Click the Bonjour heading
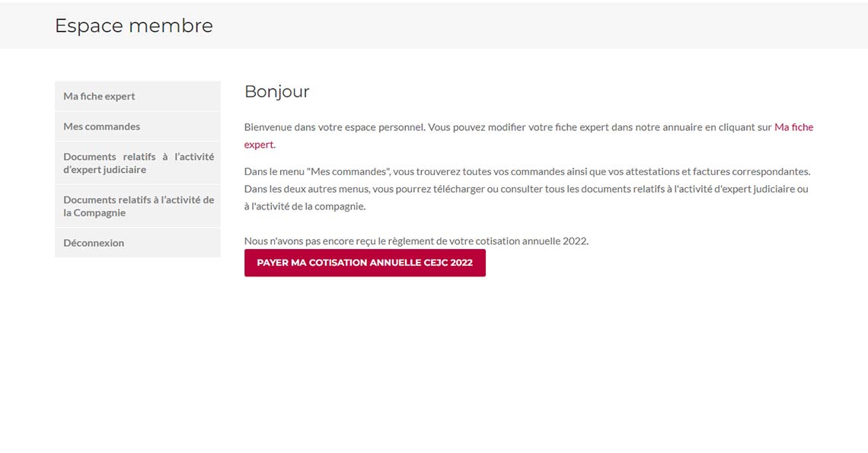 coord(277,91)
